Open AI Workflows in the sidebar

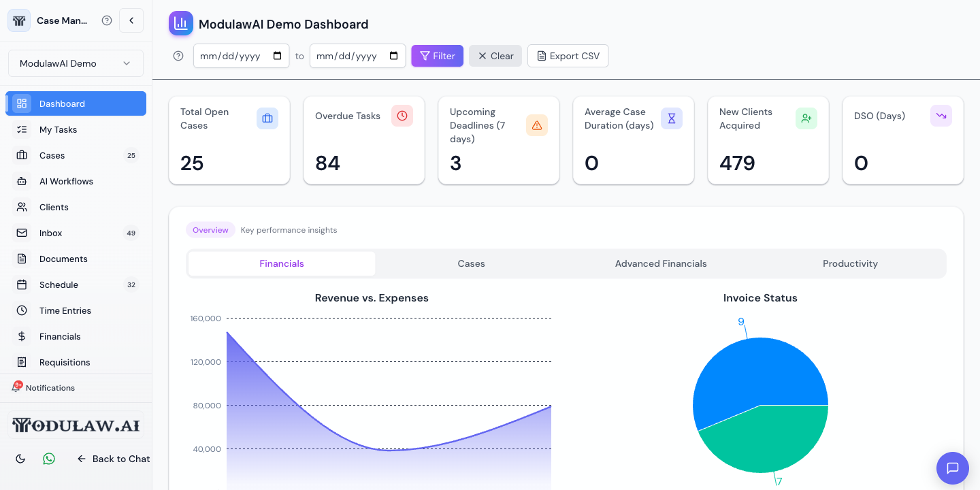coord(76,181)
